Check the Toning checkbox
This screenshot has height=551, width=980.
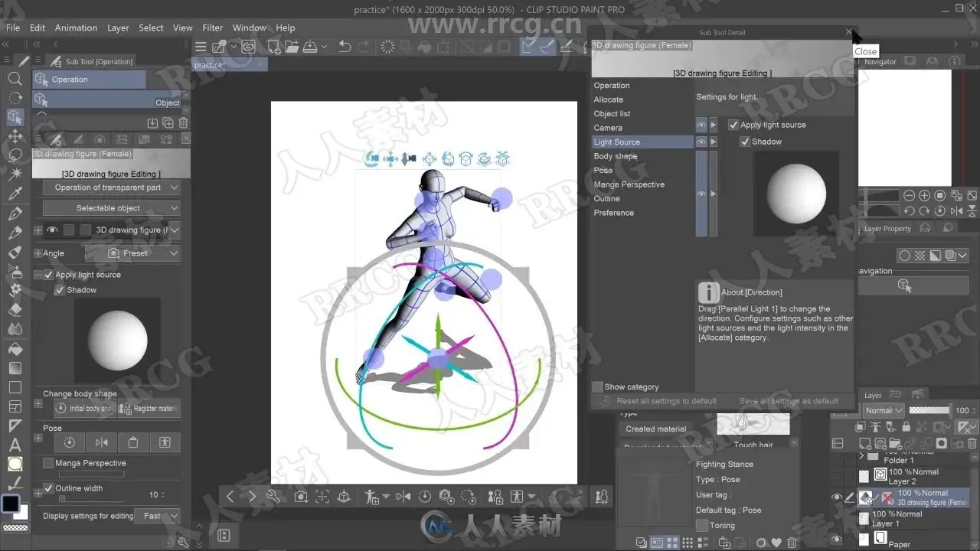[x=702, y=526]
